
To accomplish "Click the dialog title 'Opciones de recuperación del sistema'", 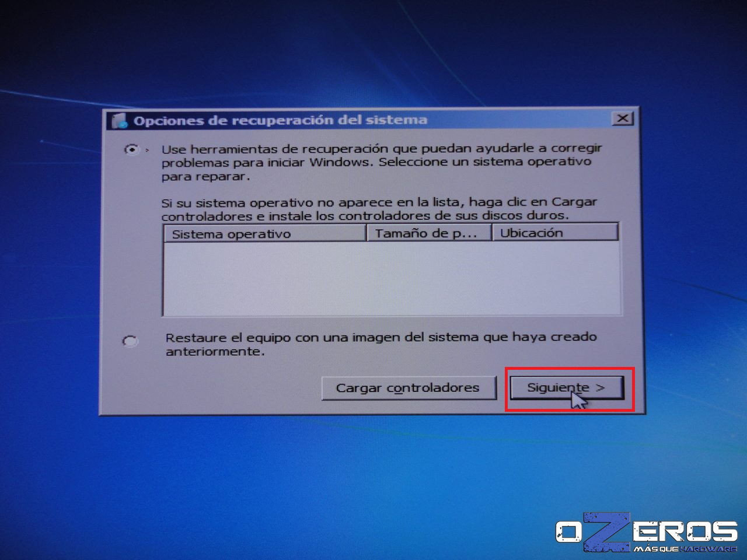I will click(x=280, y=120).
